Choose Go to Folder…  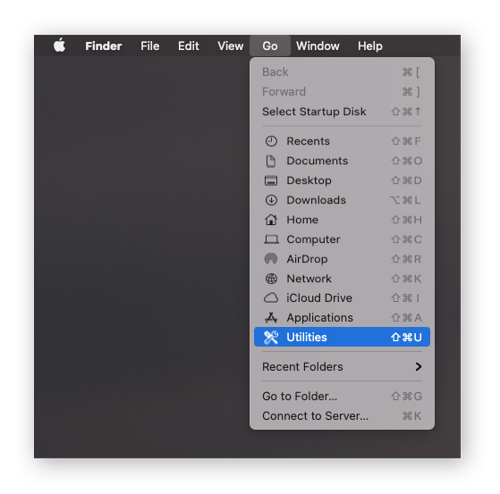pyautogui.click(x=342, y=396)
